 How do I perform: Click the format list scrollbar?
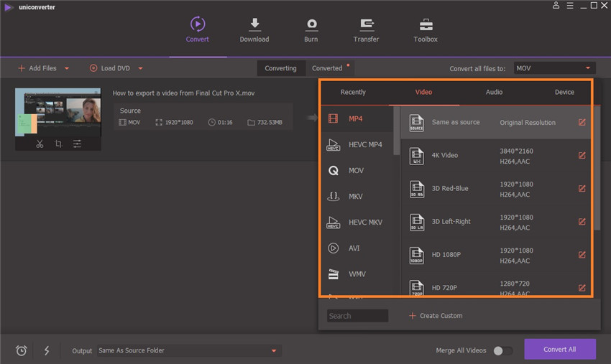point(397,131)
